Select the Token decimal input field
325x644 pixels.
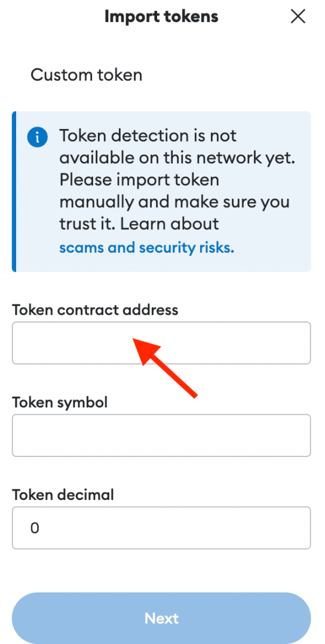161,528
